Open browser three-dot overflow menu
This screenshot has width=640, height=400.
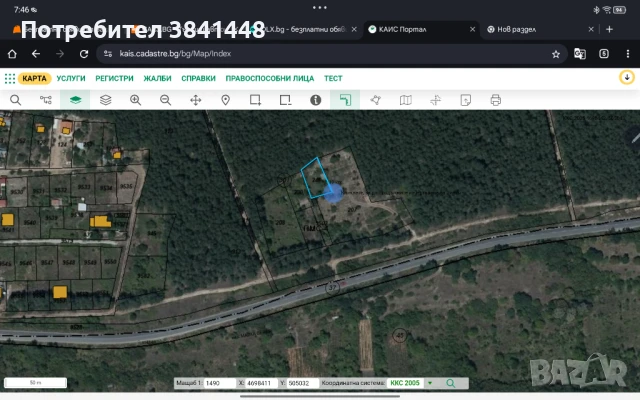(628, 54)
